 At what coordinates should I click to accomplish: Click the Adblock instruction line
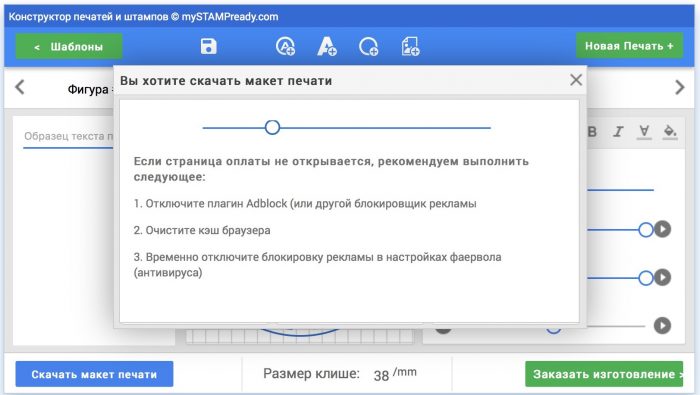(x=305, y=204)
